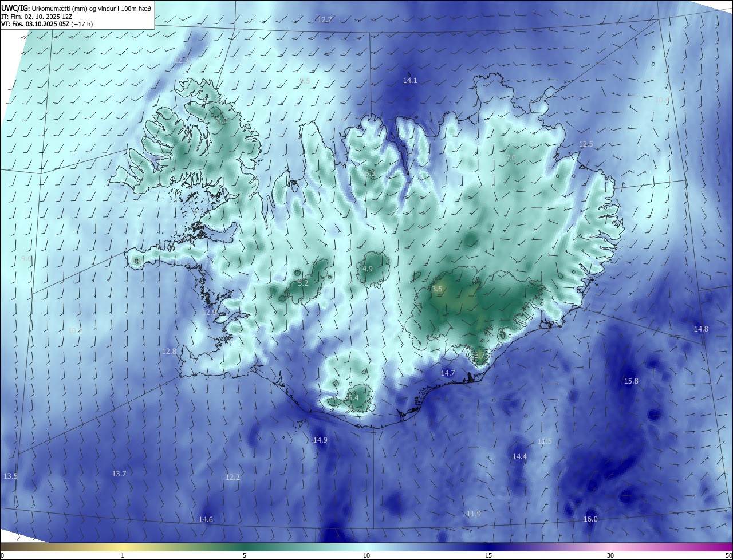Screen dimensions: 733x560
Task: Click the 13.5 value at the left edge
Action: [10, 476]
